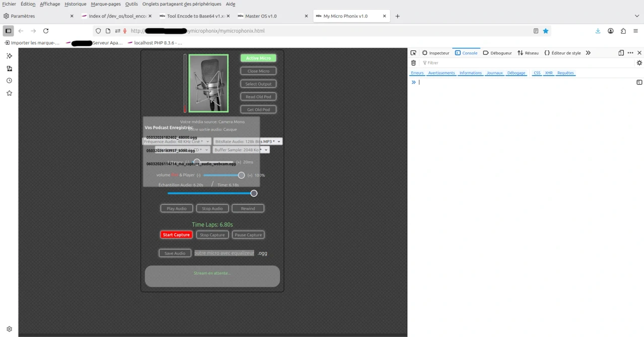Screen dimensions: 644x337
Task: Close the developer tools panel
Action: click(639, 53)
